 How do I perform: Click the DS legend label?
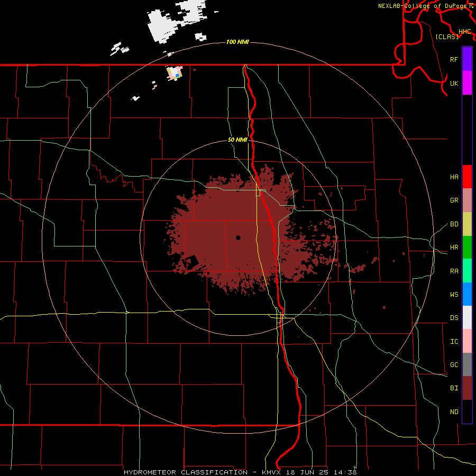tap(454, 318)
